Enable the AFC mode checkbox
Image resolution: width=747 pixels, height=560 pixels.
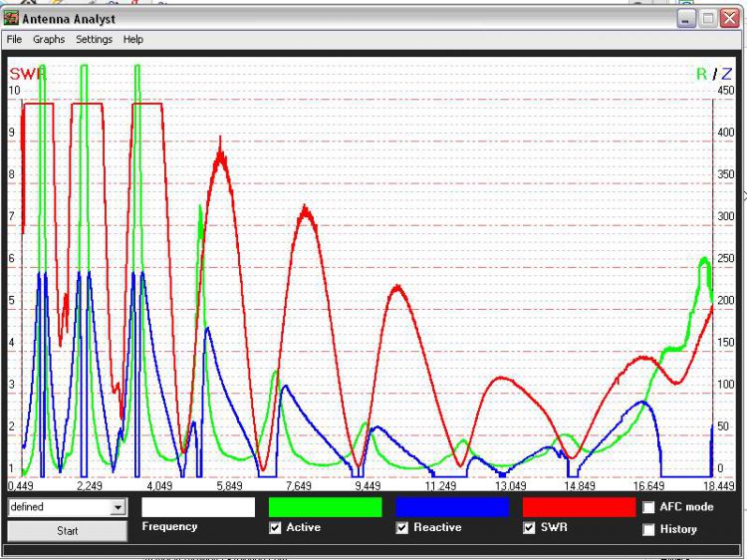pyautogui.click(x=648, y=507)
